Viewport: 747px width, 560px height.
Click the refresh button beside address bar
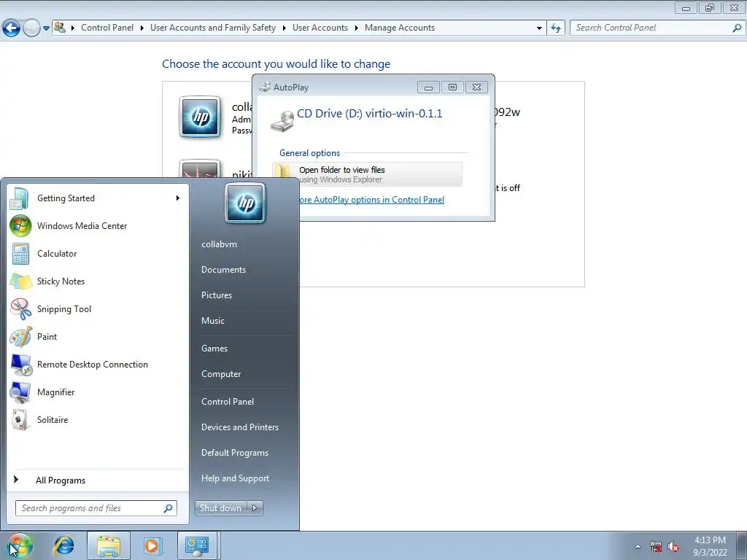[555, 28]
